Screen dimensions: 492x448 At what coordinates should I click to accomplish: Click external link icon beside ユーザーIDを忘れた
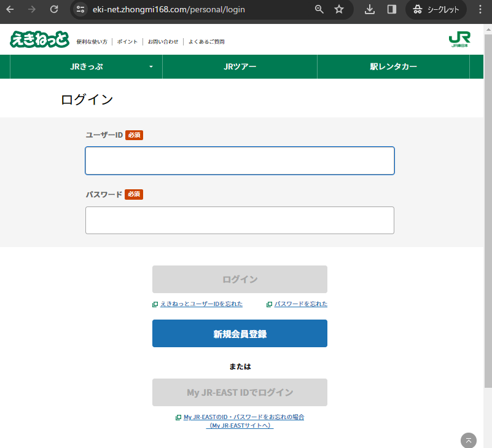155,304
